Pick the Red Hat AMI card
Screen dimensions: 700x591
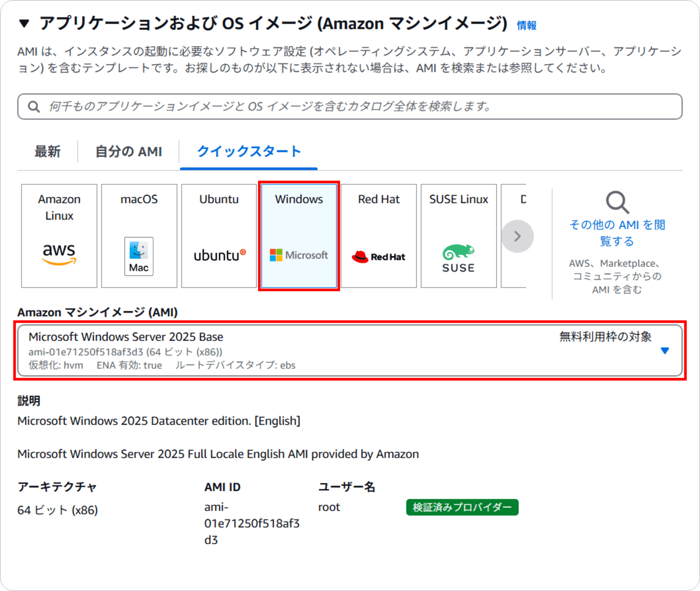(x=379, y=236)
